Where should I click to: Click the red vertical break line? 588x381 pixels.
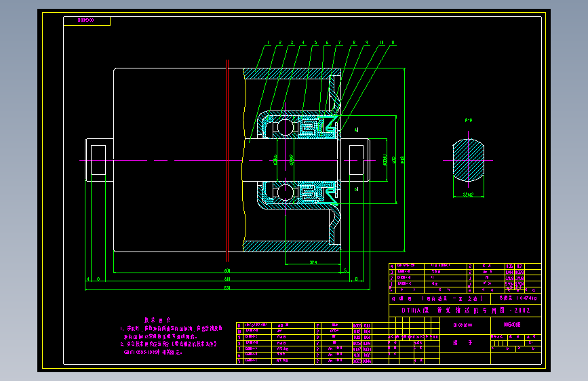click(227, 161)
